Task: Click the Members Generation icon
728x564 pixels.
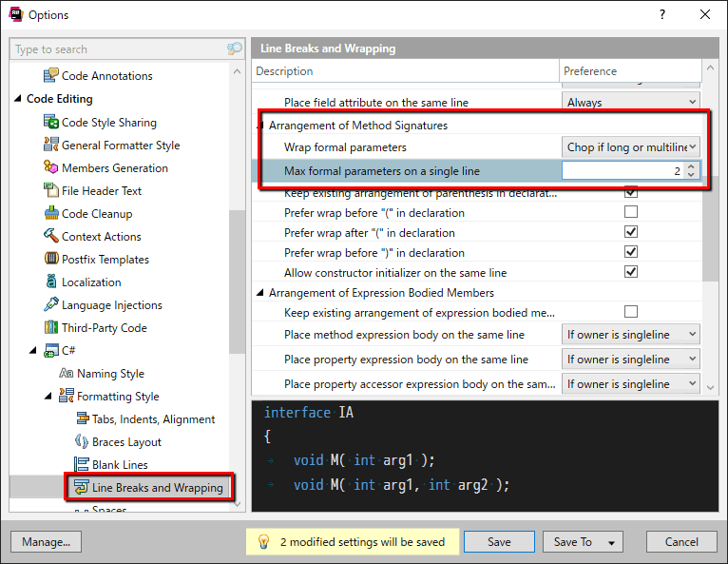Action: pos(50,167)
